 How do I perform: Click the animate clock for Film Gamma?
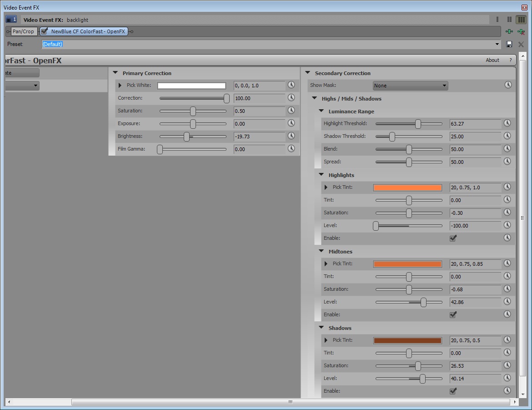click(291, 149)
